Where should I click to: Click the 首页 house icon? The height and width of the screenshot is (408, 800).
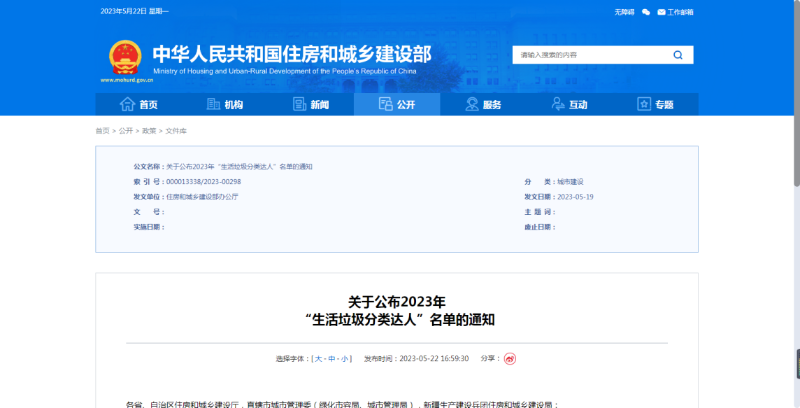tap(127, 105)
